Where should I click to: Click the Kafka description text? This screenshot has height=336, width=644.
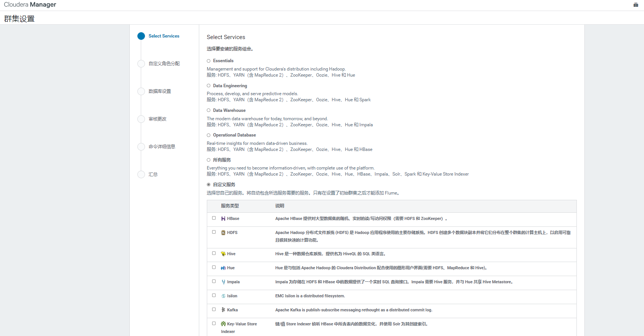pyautogui.click(x=354, y=310)
